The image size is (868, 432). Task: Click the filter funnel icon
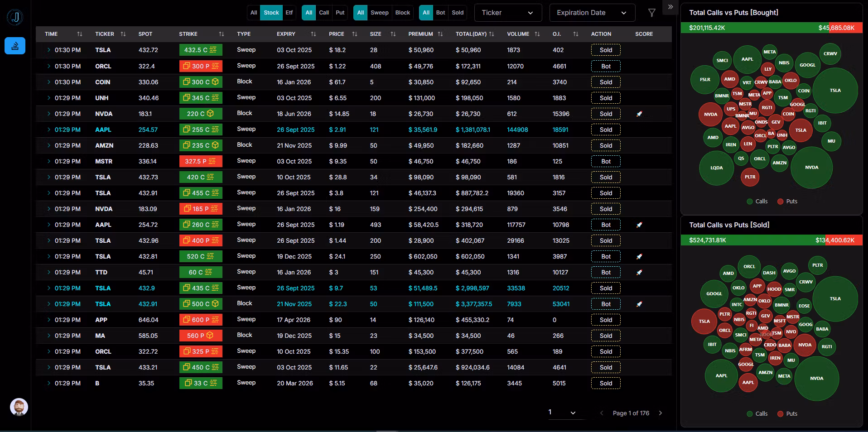click(x=651, y=13)
